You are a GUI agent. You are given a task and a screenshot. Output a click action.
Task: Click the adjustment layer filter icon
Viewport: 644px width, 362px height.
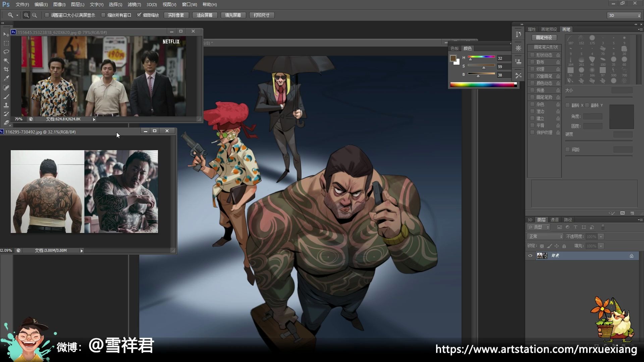[x=568, y=227]
